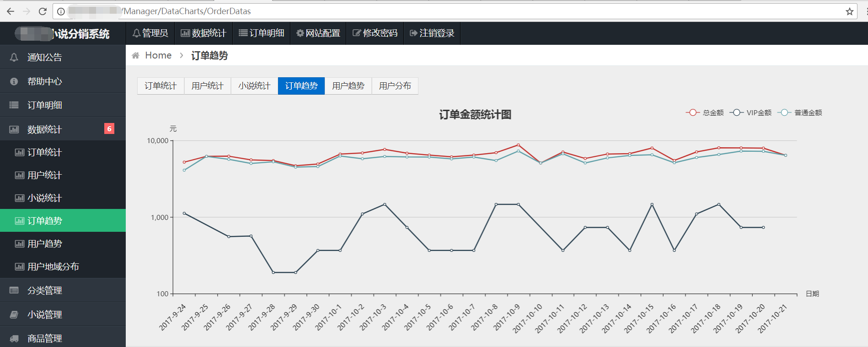Click chart icon beside 用户地域分布
Viewport: 868px width, 347px height.
20,267
